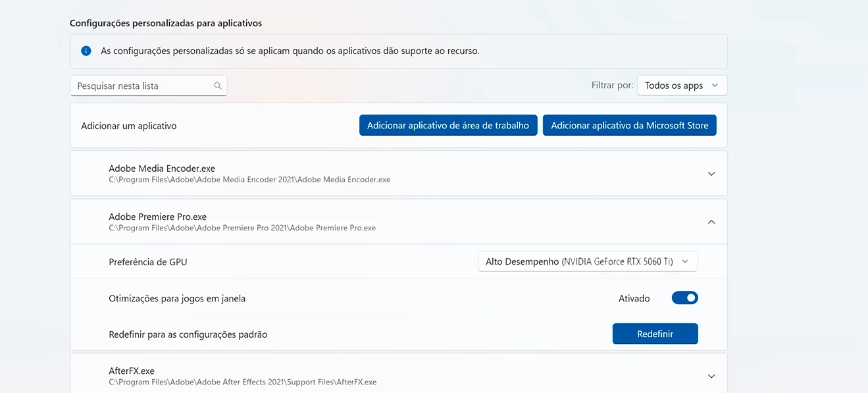Disable 'Otimizações para jogos em janela' toggle
This screenshot has width=868, height=393.
point(684,298)
